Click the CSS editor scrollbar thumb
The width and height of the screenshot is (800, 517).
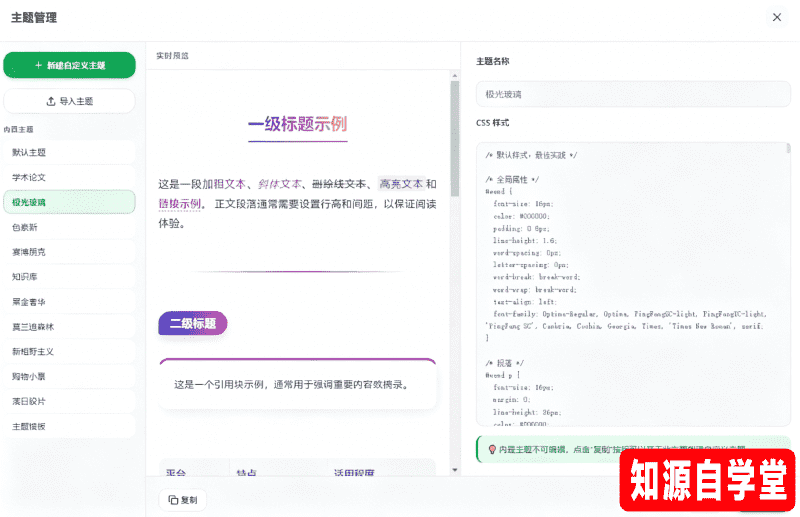(x=788, y=149)
